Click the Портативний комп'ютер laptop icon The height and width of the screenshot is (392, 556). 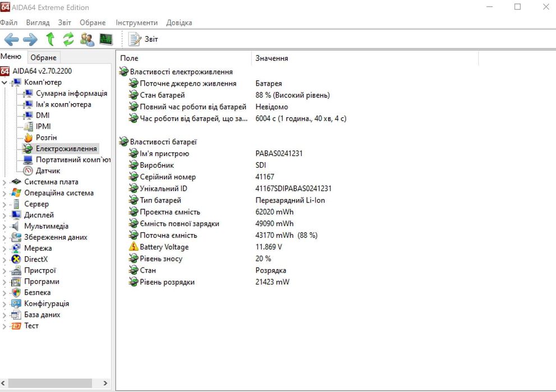point(28,160)
